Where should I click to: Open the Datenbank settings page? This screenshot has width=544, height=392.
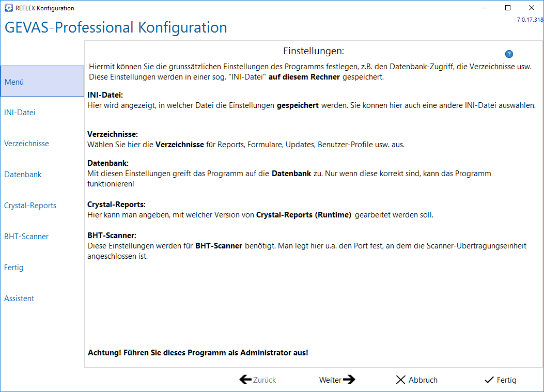(23, 175)
